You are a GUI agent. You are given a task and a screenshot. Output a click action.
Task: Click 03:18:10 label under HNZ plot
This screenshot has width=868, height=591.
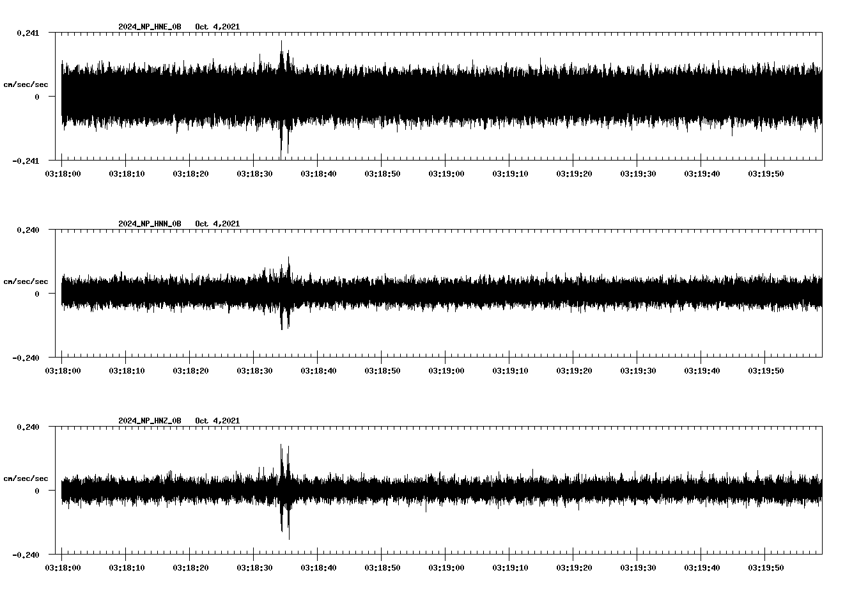point(127,567)
